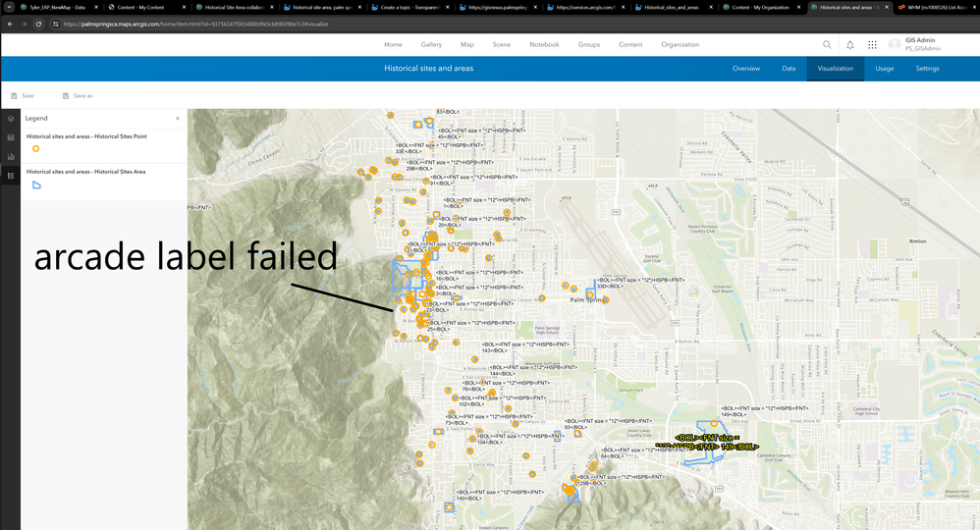
Task: Click the Historical Sites Point legend title
Action: click(86, 136)
